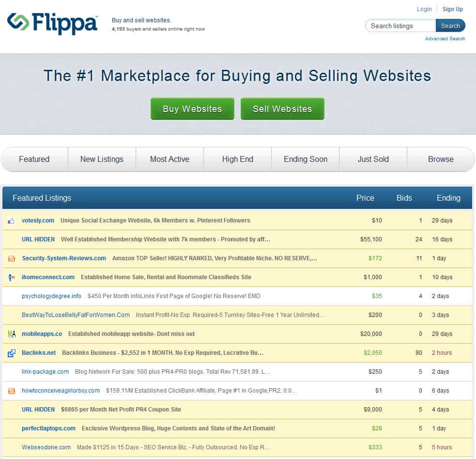Click the Flippa logo
The width and height of the screenshot is (476, 459).
pyautogui.click(x=52, y=23)
